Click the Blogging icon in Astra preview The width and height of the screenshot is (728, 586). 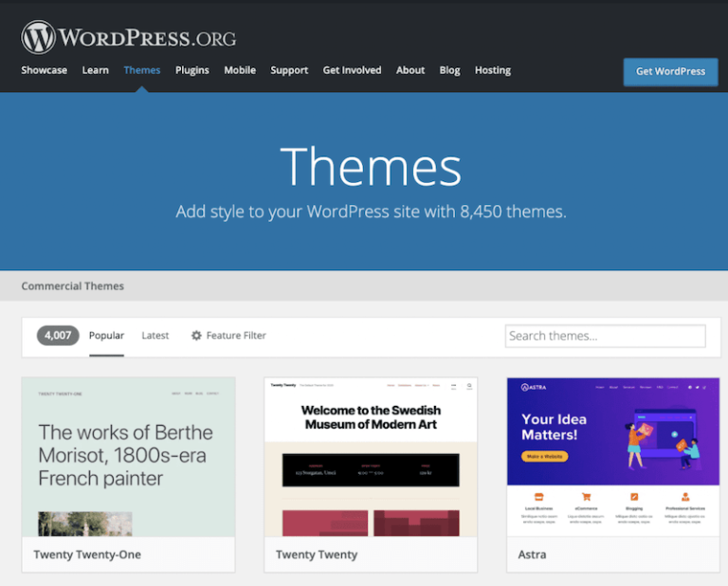(634, 497)
